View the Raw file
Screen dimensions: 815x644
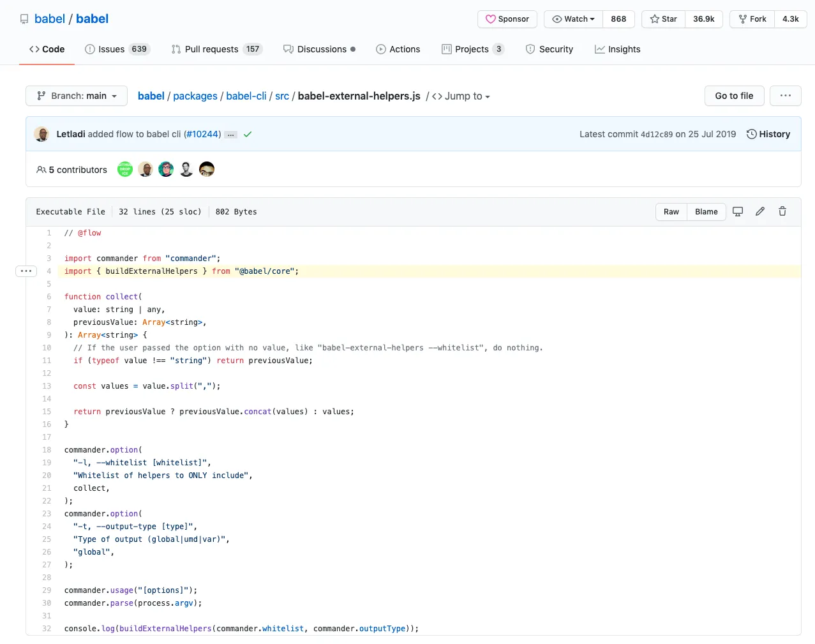671,212
